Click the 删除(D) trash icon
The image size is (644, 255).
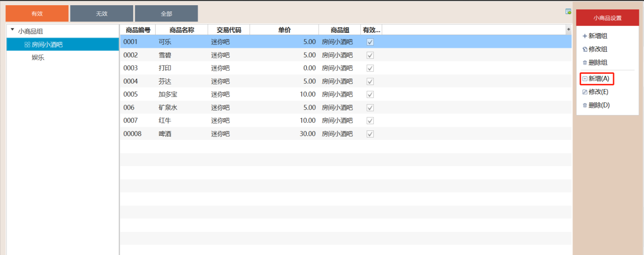(x=585, y=106)
